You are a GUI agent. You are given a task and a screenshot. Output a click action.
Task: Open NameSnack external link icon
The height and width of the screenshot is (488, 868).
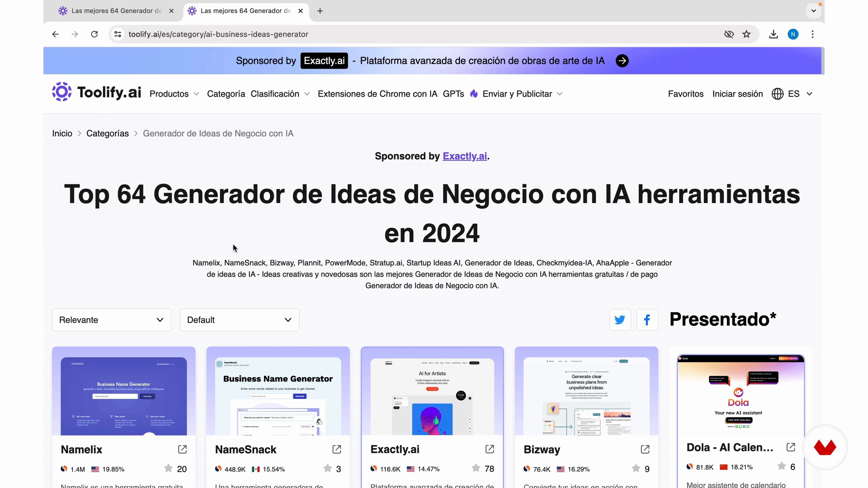[x=337, y=449]
